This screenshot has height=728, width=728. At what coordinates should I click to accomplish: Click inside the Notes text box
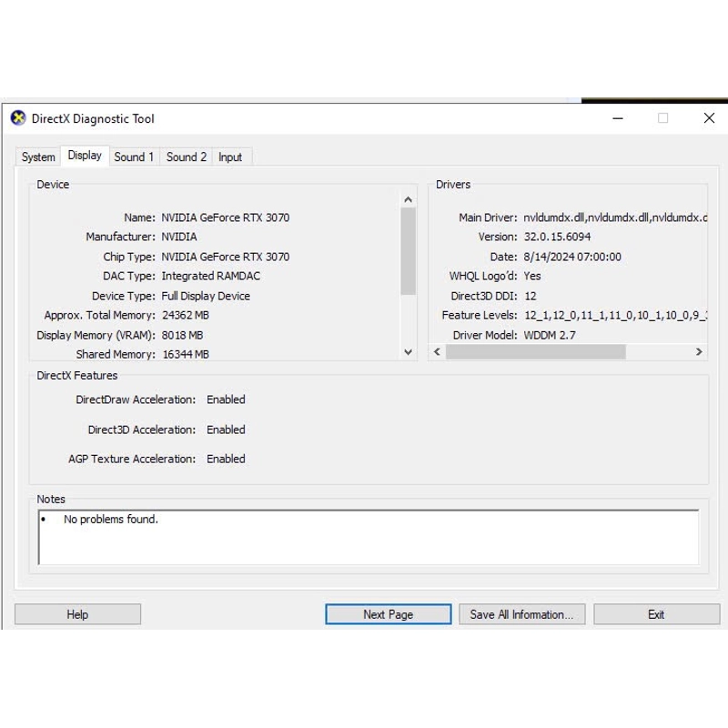[369, 537]
